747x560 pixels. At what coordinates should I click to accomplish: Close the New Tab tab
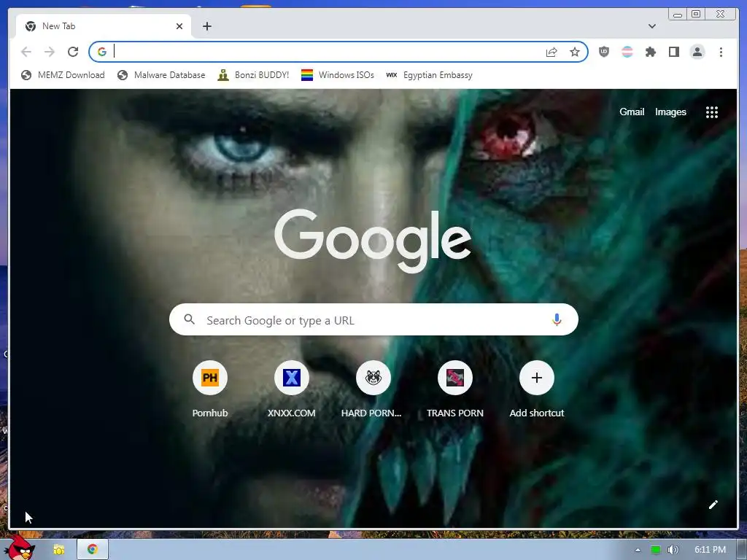[179, 26]
